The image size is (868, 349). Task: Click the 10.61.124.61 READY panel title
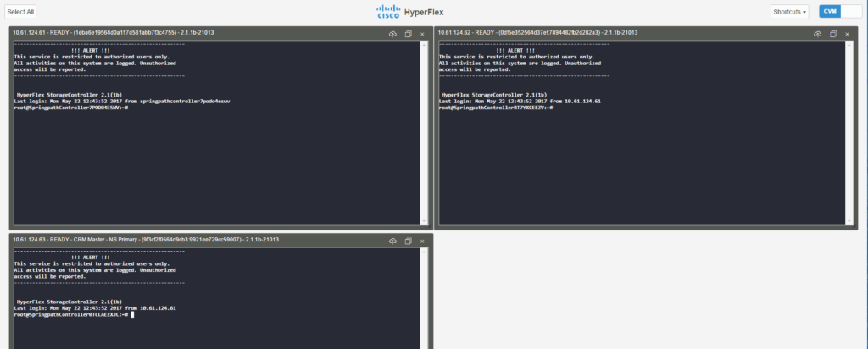(114, 33)
